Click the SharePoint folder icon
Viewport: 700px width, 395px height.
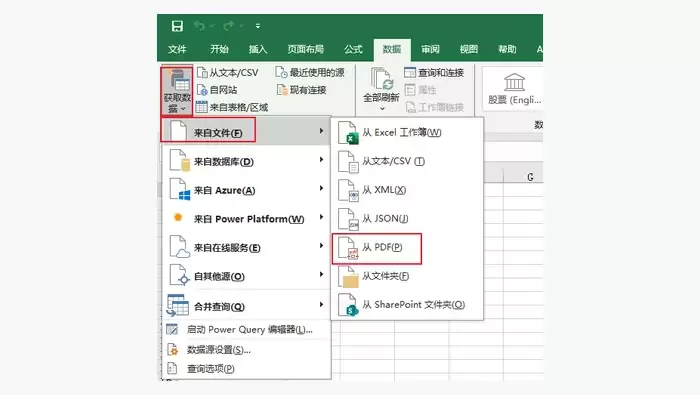[348, 305]
